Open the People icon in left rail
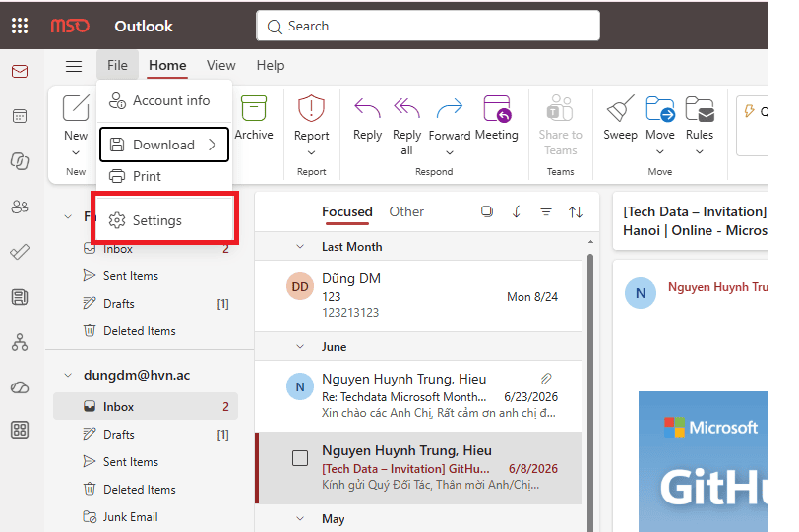 pyautogui.click(x=20, y=207)
